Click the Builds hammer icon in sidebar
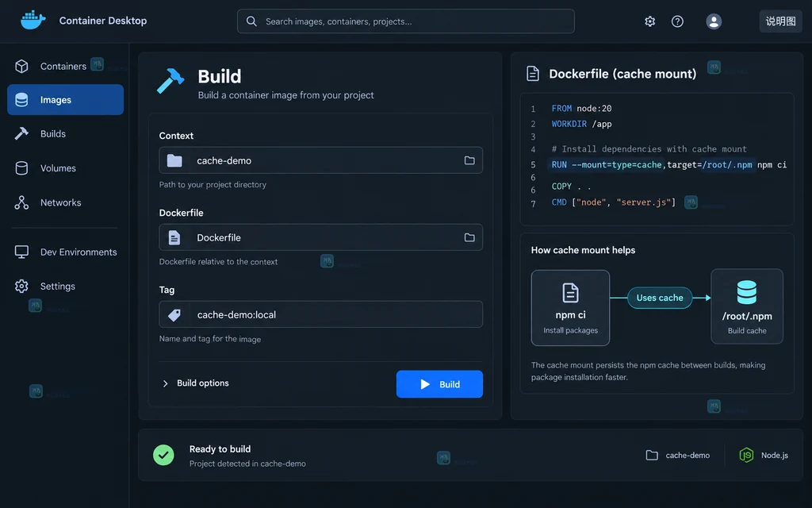 pos(21,133)
